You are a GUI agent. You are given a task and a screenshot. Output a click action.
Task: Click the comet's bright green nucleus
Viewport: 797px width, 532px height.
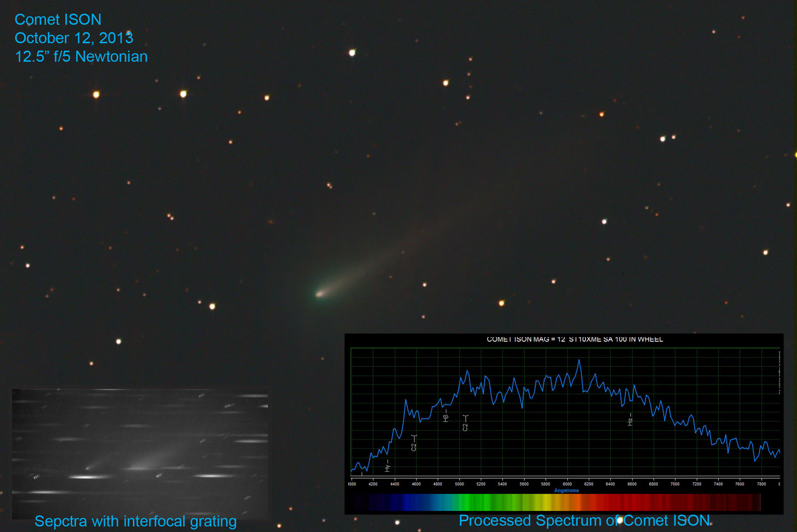point(319,294)
